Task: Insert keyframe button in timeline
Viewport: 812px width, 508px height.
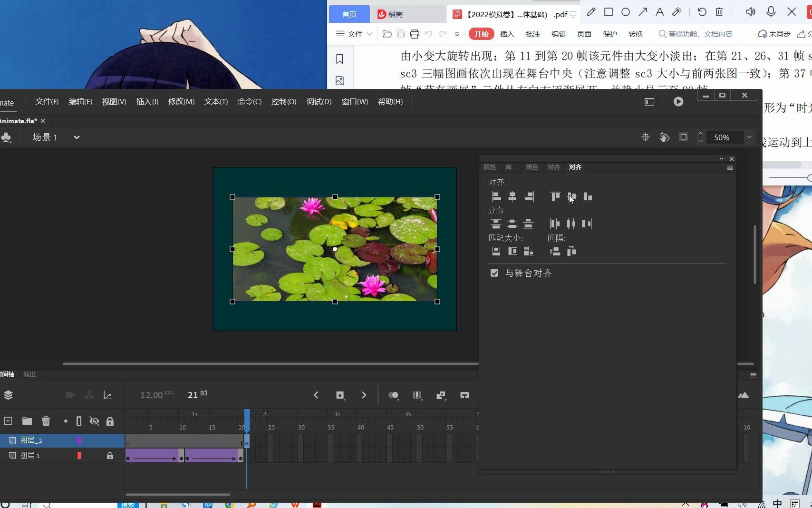Action: pyautogui.click(x=340, y=395)
